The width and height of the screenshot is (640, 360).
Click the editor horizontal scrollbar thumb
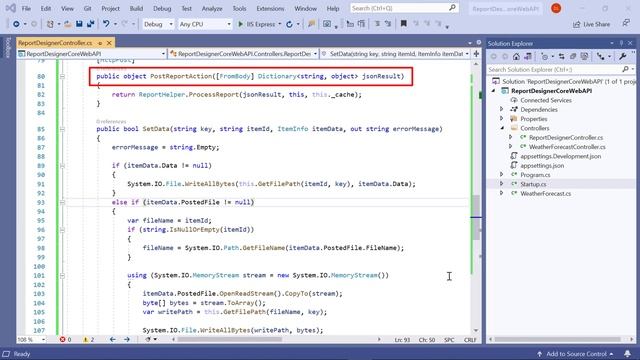[x=230, y=340]
